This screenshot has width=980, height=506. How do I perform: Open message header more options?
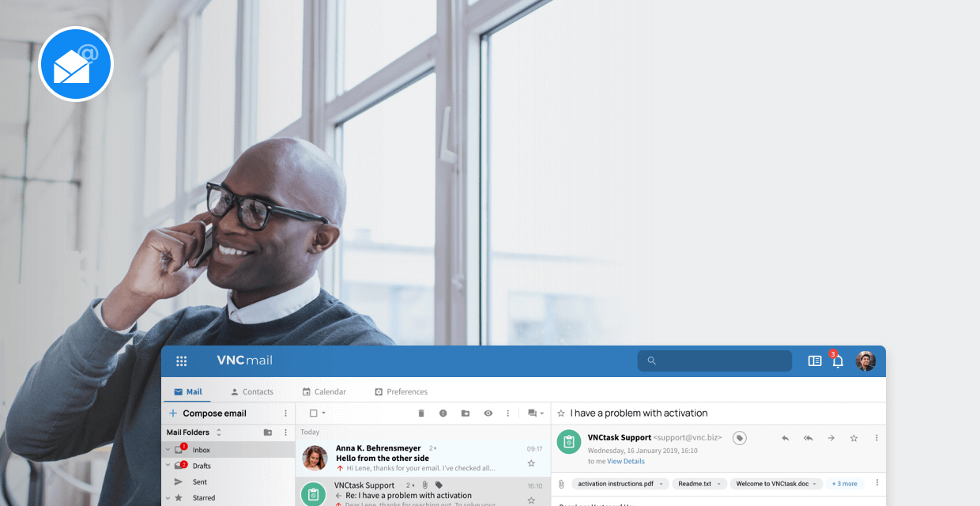(x=876, y=438)
